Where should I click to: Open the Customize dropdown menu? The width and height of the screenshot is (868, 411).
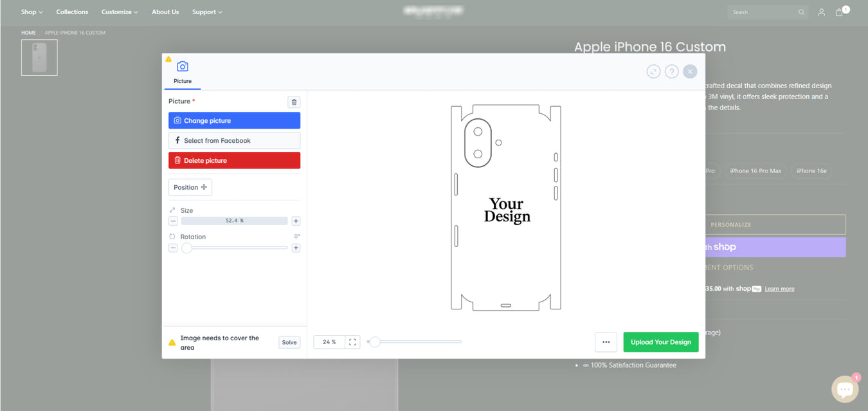tap(119, 12)
